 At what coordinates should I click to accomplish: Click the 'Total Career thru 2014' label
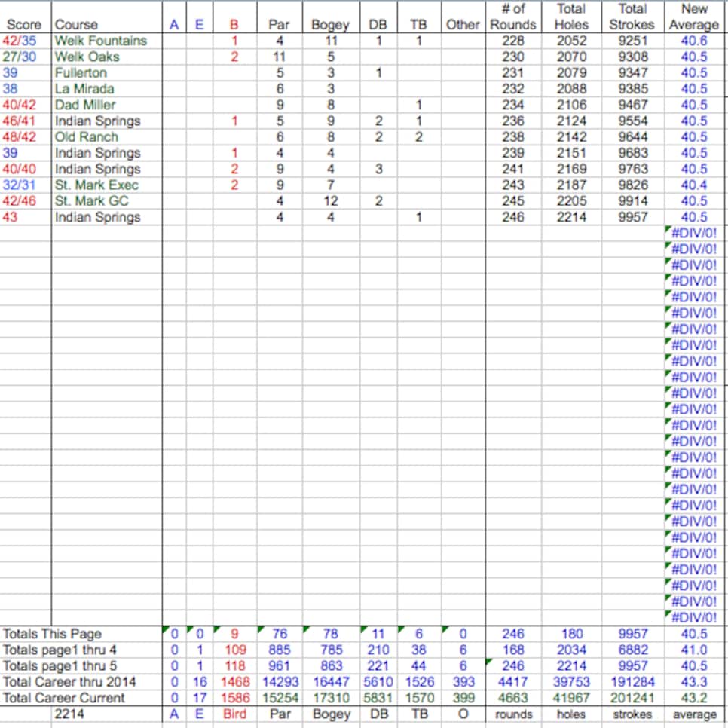pyautogui.click(x=69, y=681)
